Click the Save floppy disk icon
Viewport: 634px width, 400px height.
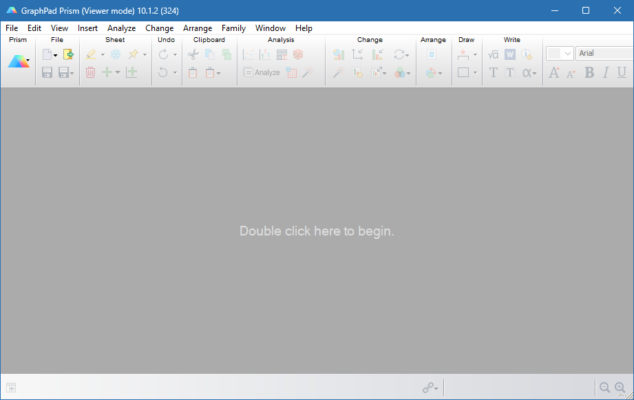point(47,72)
